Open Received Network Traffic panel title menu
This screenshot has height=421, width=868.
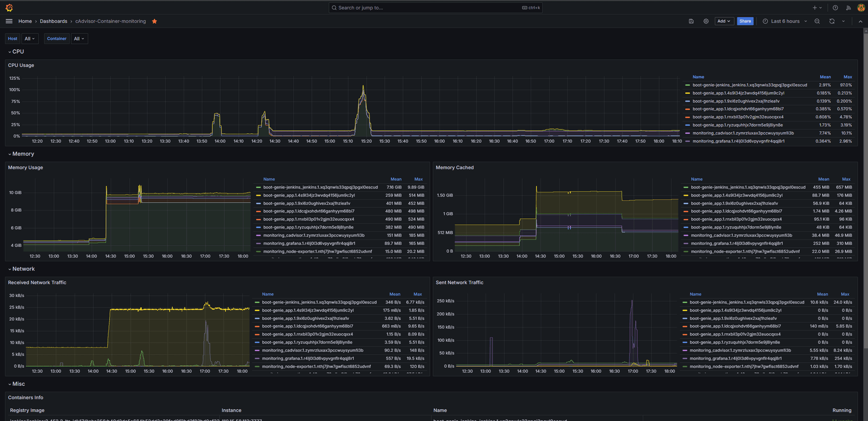(37, 283)
